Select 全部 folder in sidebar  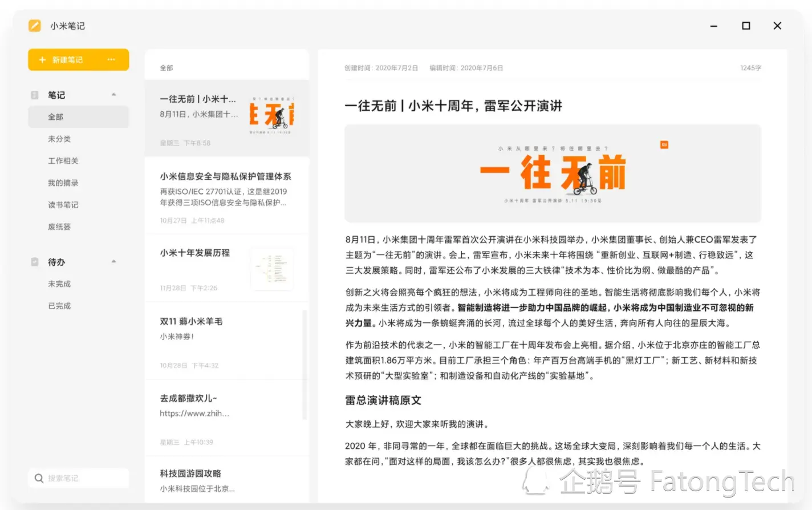(x=79, y=117)
